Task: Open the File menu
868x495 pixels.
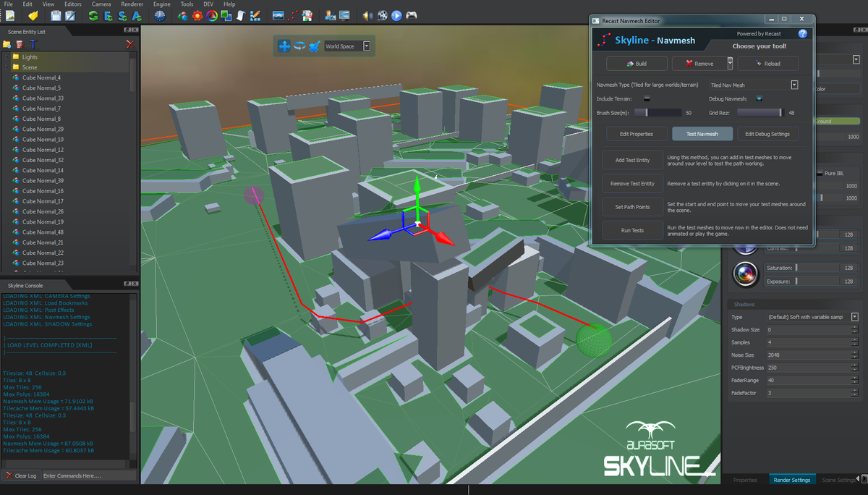Action: click(x=9, y=4)
